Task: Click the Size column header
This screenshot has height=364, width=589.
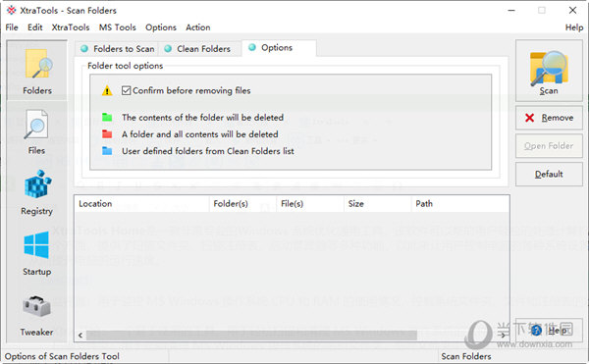Action: pos(377,204)
